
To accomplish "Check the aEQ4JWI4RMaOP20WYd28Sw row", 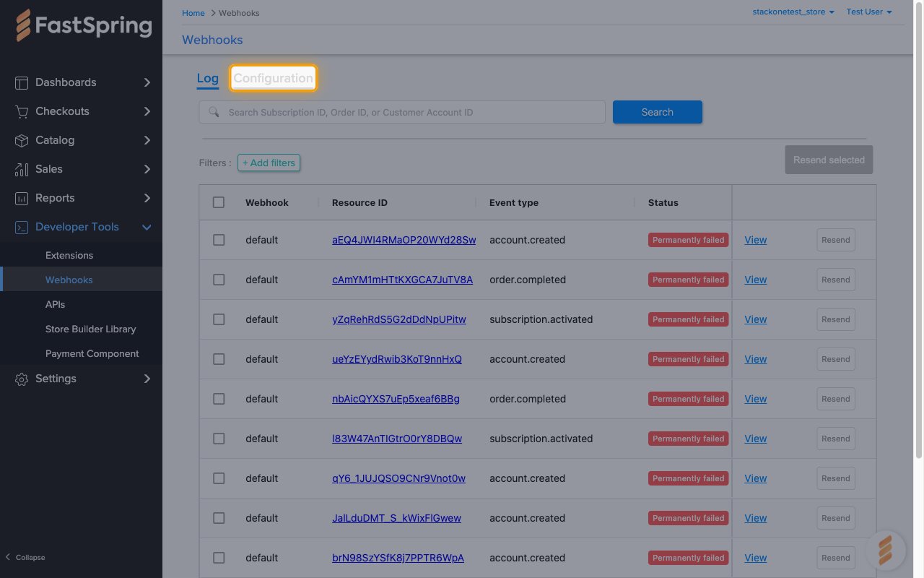I will pyautogui.click(x=219, y=240).
